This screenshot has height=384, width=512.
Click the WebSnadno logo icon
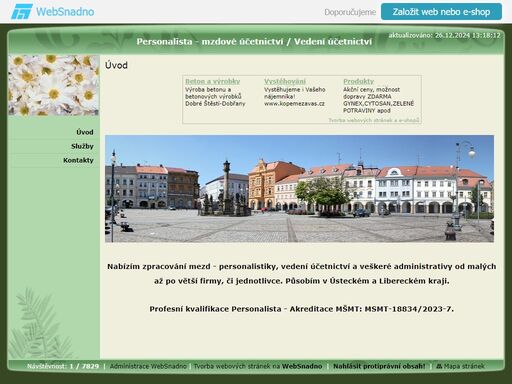[22, 12]
